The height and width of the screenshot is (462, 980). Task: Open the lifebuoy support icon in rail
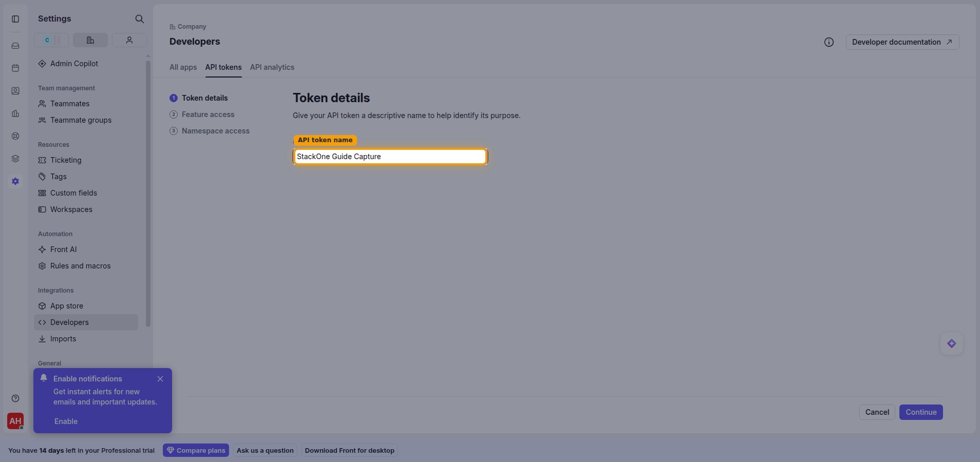pos(15,136)
